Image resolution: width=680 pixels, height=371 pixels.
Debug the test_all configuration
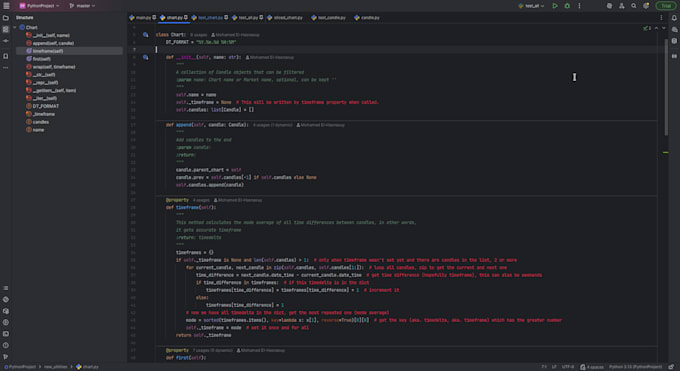click(x=567, y=6)
